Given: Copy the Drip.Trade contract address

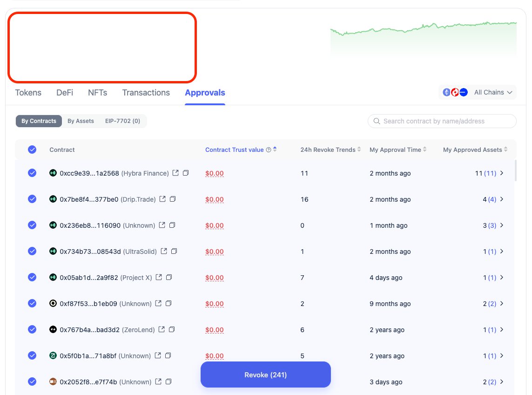Looking at the screenshot, I should click(x=173, y=199).
